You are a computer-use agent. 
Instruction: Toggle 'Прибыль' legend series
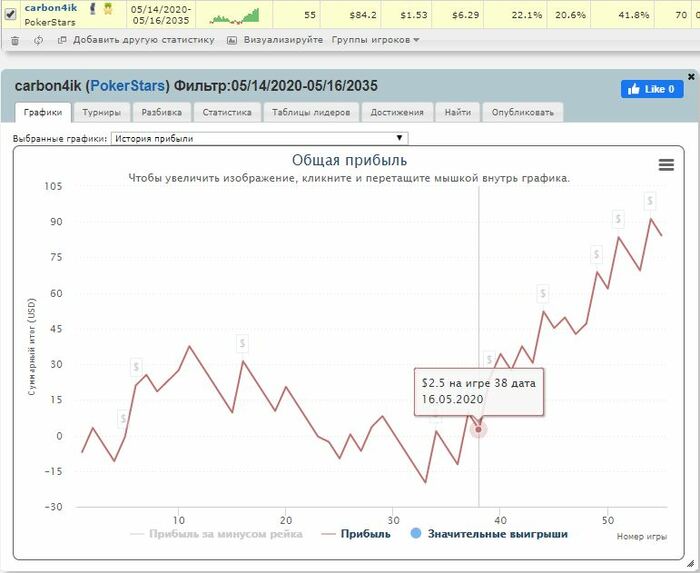pos(356,534)
